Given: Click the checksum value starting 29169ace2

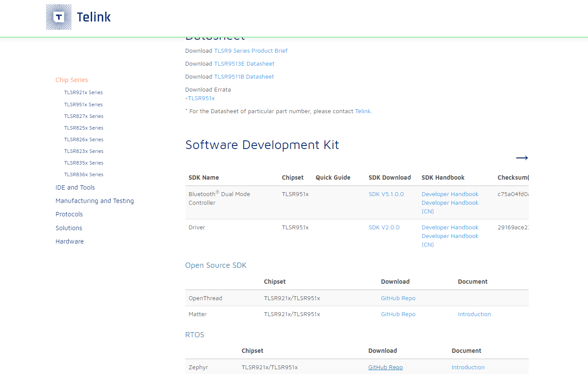Looking at the screenshot, I should coord(513,227).
